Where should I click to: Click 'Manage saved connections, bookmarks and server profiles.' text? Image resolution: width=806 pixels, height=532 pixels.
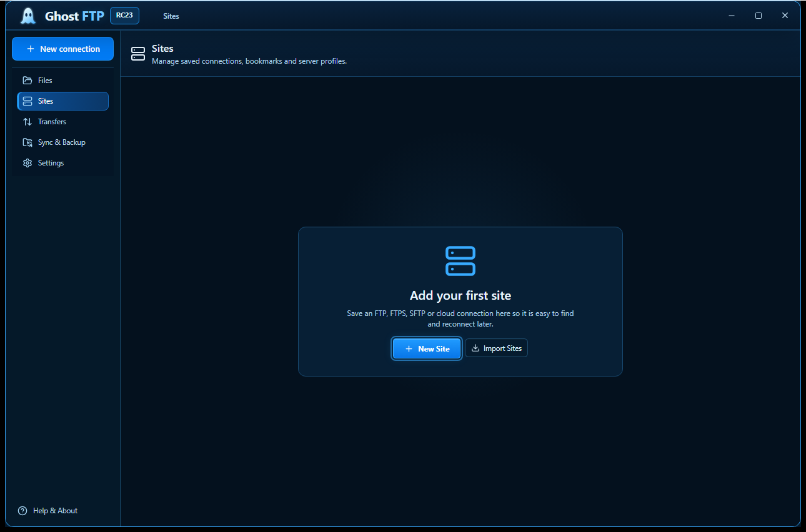coord(249,61)
